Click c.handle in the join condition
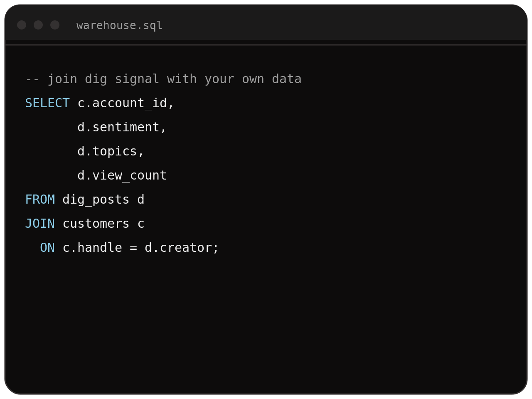This screenshot has height=399, width=532. pyautogui.click(x=92, y=248)
